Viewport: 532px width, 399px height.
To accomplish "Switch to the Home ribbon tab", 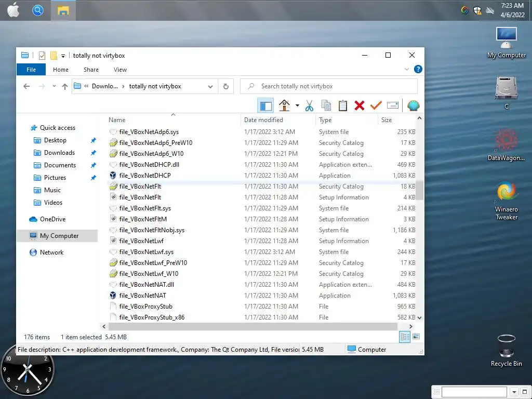I will point(61,70).
